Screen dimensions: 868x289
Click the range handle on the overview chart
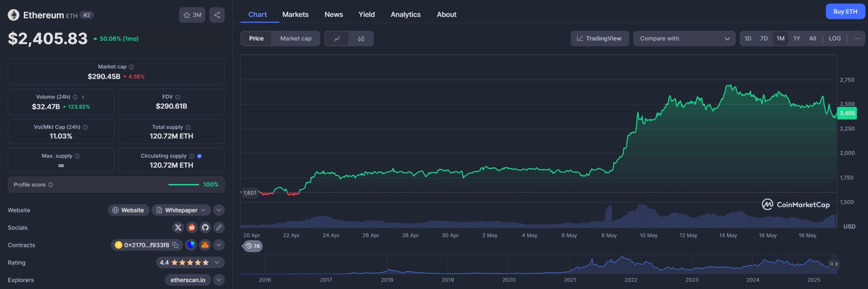[x=834, y=264]
